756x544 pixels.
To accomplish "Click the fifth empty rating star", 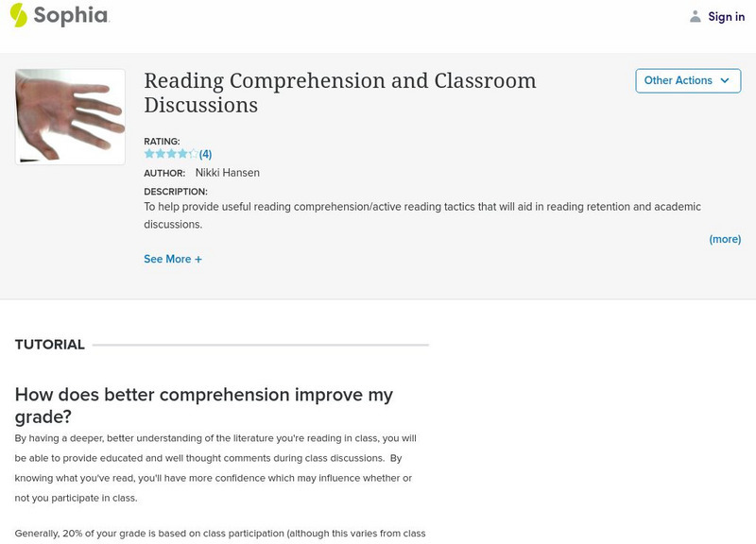I will pos(194,154).
